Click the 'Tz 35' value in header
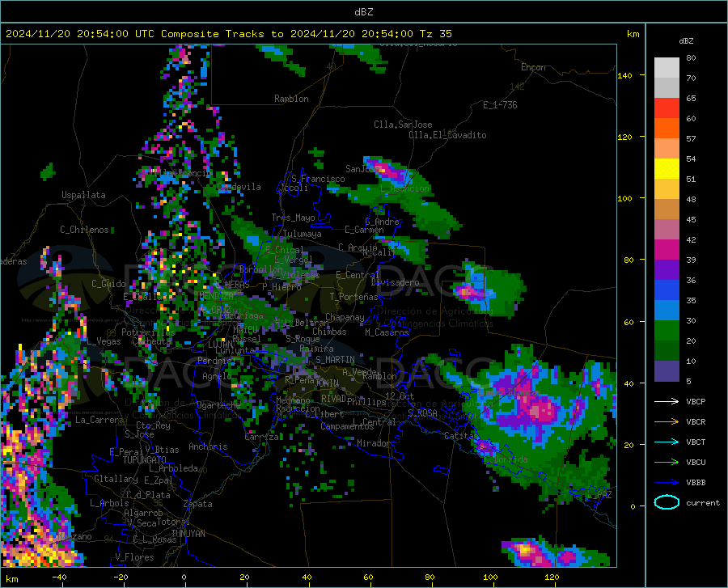This screenshot has height=588, width=728. click(x=435, y=34)
